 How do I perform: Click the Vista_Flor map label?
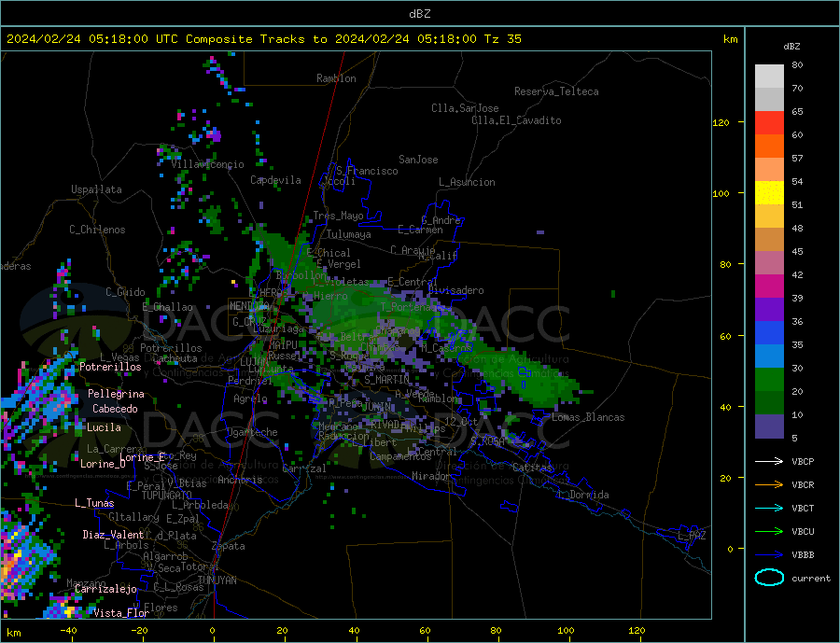121,613
